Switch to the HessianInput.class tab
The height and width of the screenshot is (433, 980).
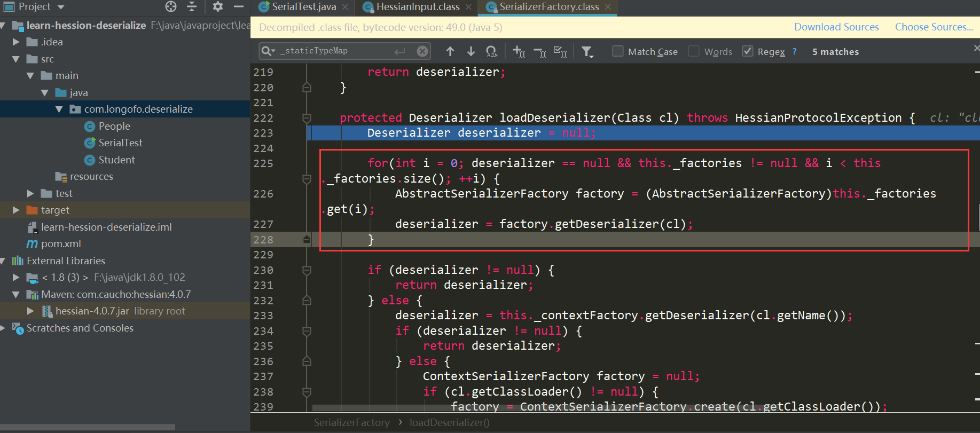[418, 7]
